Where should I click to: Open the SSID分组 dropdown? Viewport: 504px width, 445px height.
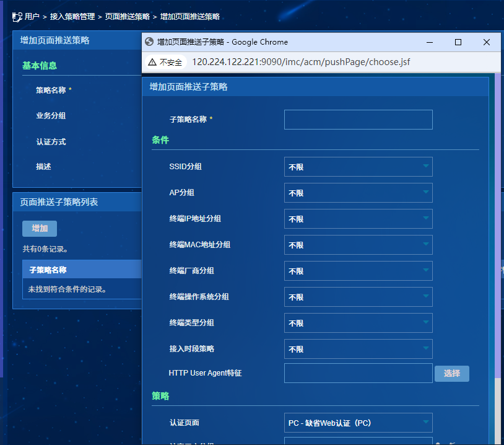[358, 167]
